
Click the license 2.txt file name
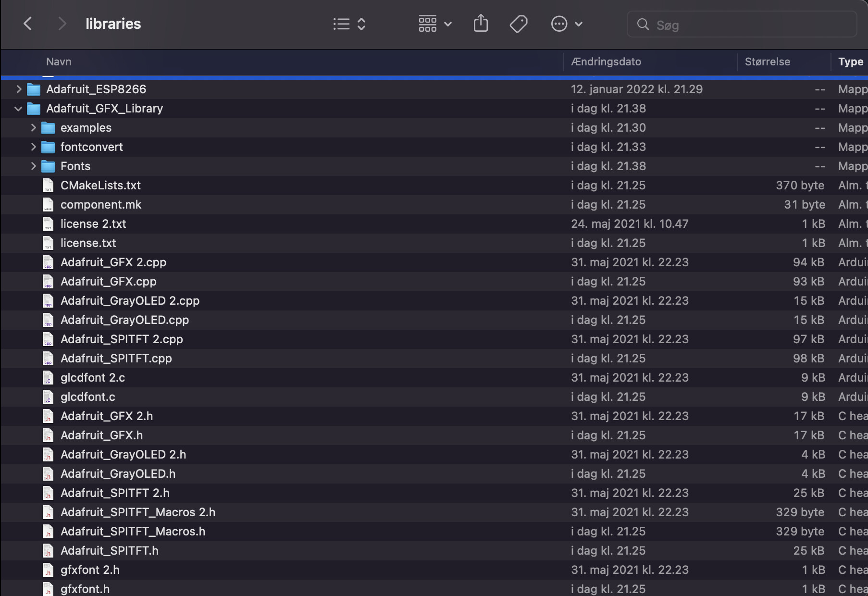(x=93, y=223)
